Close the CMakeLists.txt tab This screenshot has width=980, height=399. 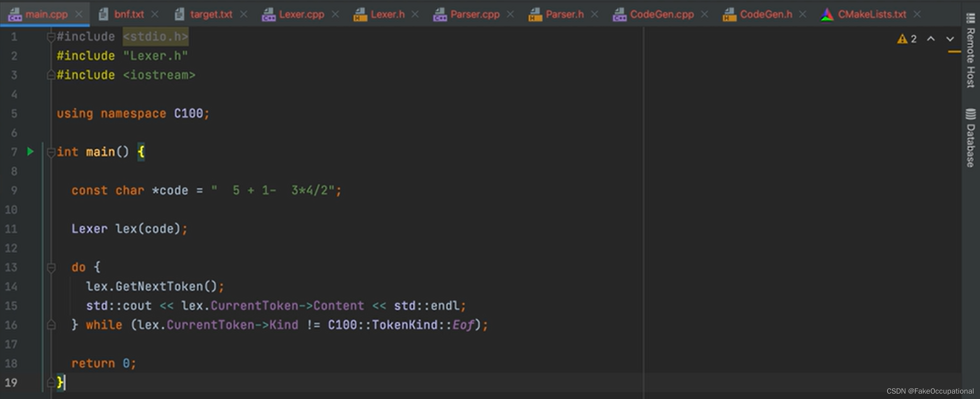[917, 14]
